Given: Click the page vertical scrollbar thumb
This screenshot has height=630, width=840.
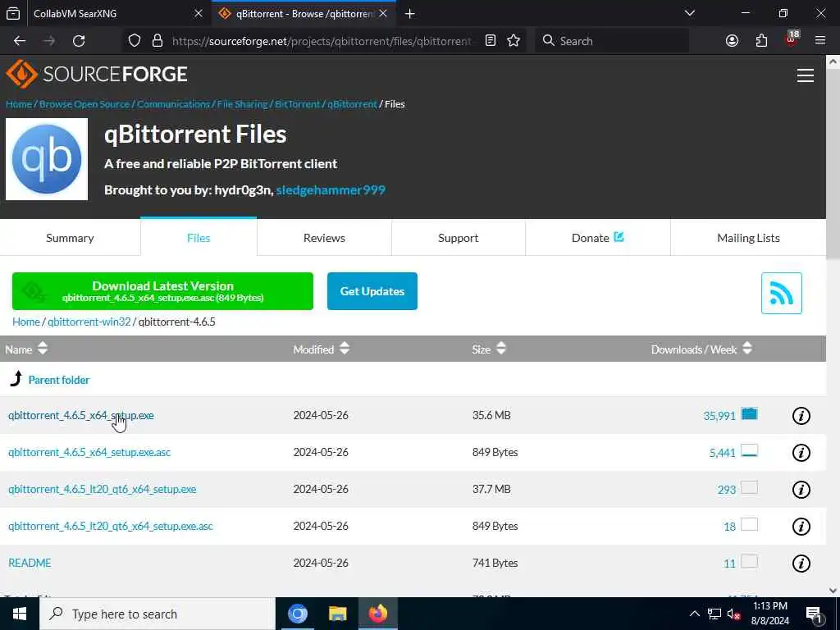Looking at the screenshot, I should click(833, 164).
